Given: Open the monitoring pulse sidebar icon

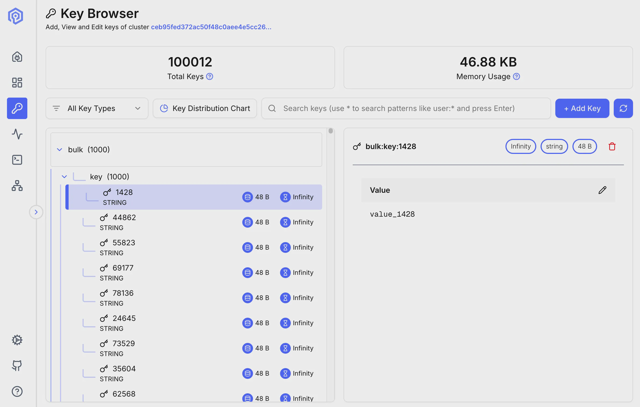Looking at the screenshot, I should point(17,134).
